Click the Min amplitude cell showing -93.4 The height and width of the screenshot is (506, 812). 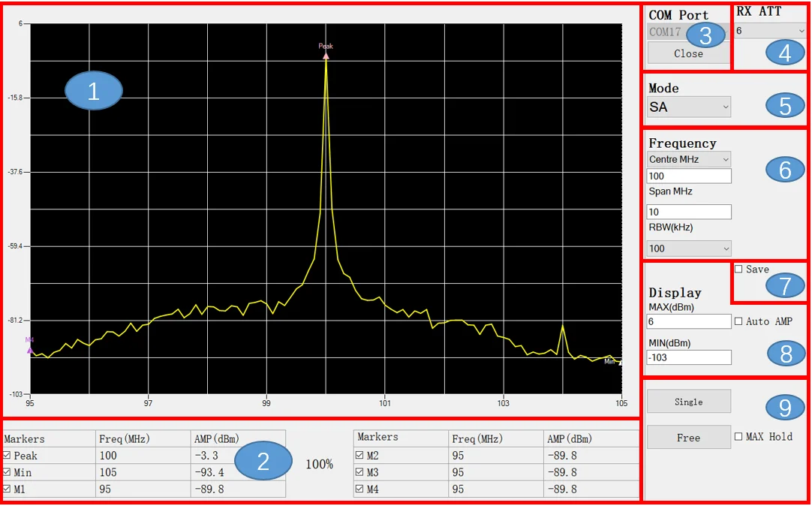238,473
